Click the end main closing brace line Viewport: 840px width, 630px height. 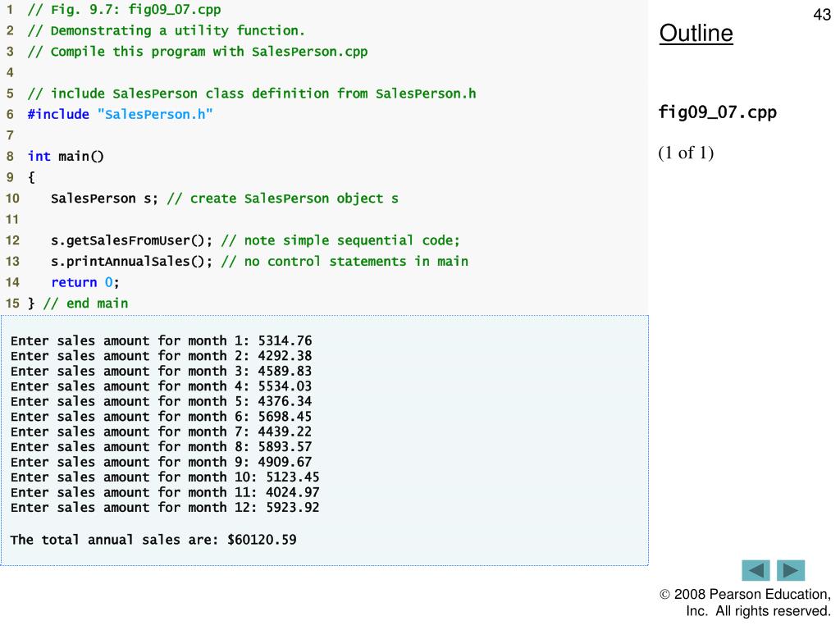78,304
